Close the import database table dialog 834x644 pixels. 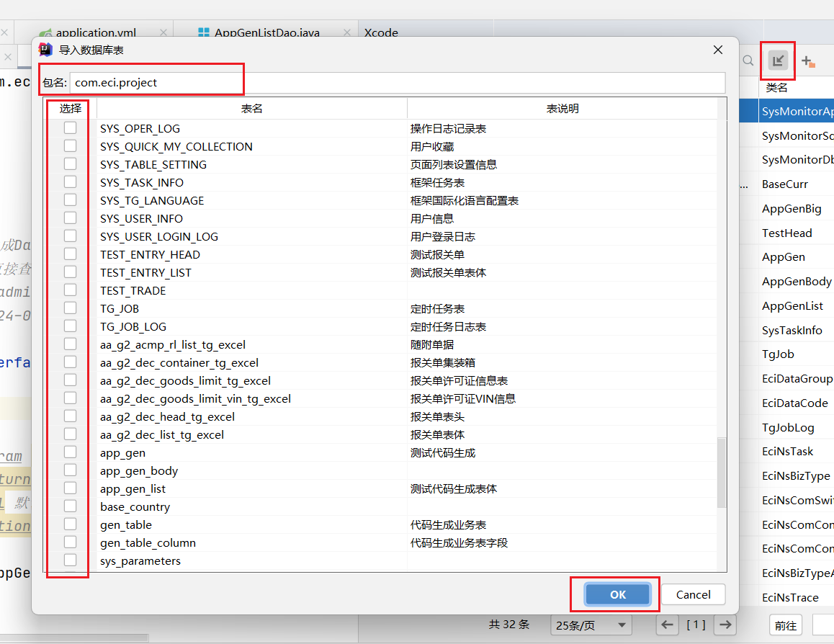point(718,50)
